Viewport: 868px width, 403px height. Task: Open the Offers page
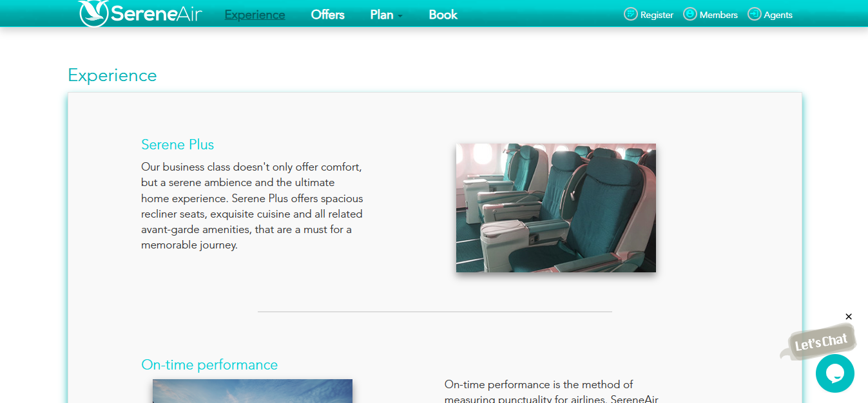pos(327,15)
